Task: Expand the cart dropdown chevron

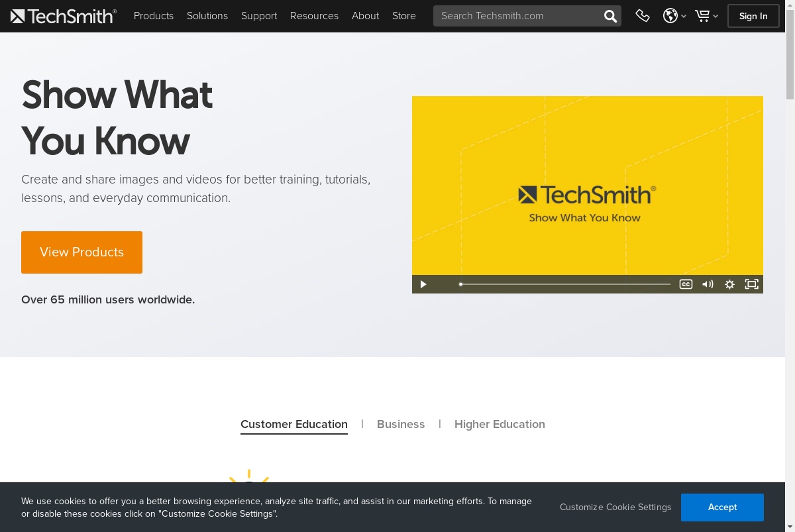Action: pyautogui.click(x=715, y=17)
